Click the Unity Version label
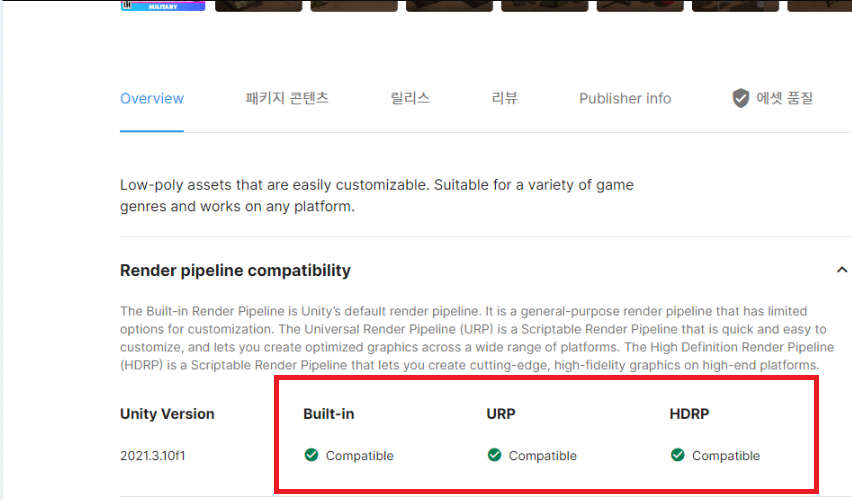Image resolution: width=852 pixels, height=500 pixels. point(167,414)
